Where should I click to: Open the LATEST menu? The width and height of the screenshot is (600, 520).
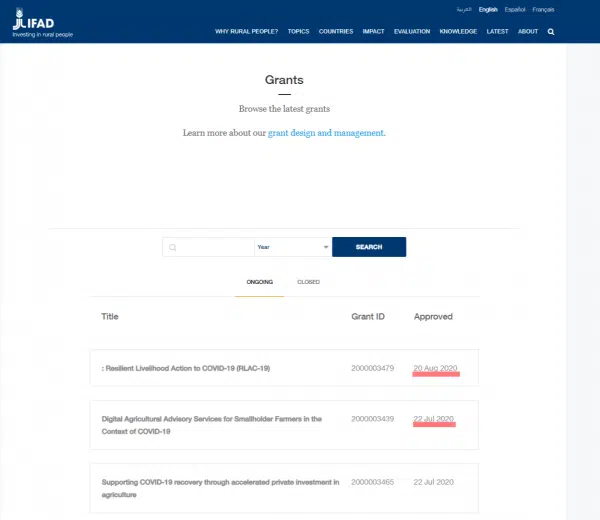[497, 31]
